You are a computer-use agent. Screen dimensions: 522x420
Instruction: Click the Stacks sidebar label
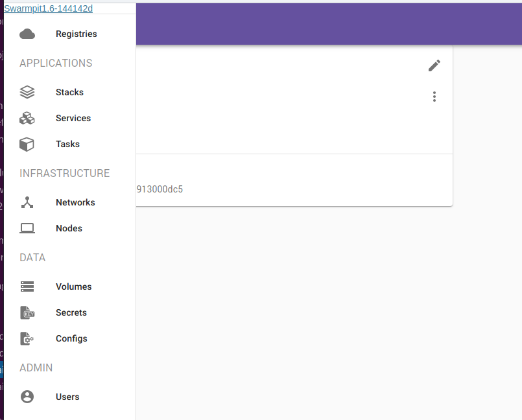pyautogui.click(x=69, y=92)
